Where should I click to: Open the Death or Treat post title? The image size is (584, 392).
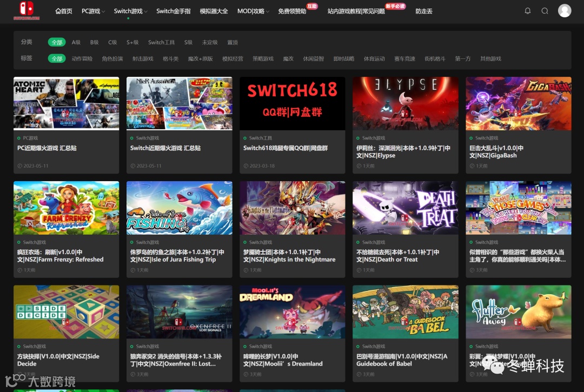398,256
